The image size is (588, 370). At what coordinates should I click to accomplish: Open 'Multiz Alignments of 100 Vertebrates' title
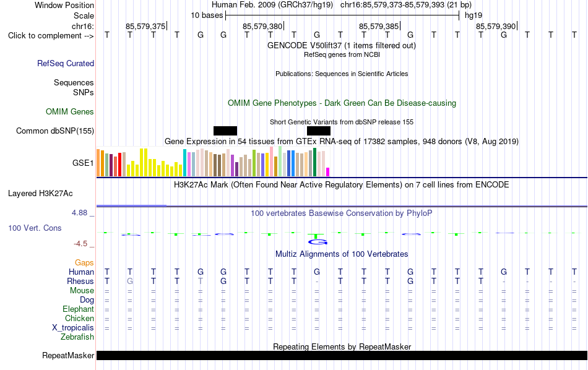(x=342, y=254)
